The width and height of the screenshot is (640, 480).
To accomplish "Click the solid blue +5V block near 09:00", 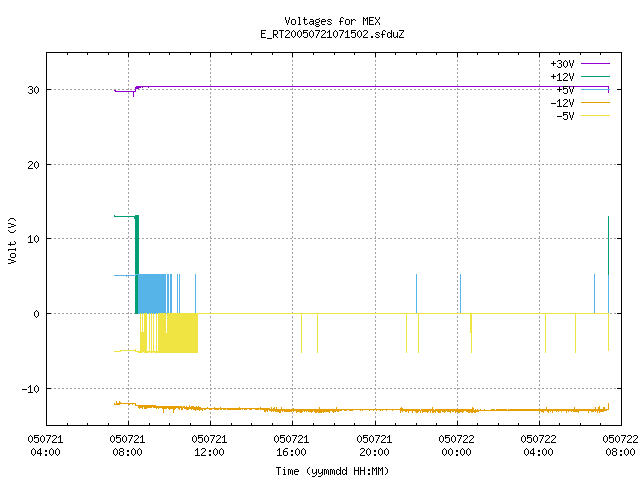I will (152, 293).
